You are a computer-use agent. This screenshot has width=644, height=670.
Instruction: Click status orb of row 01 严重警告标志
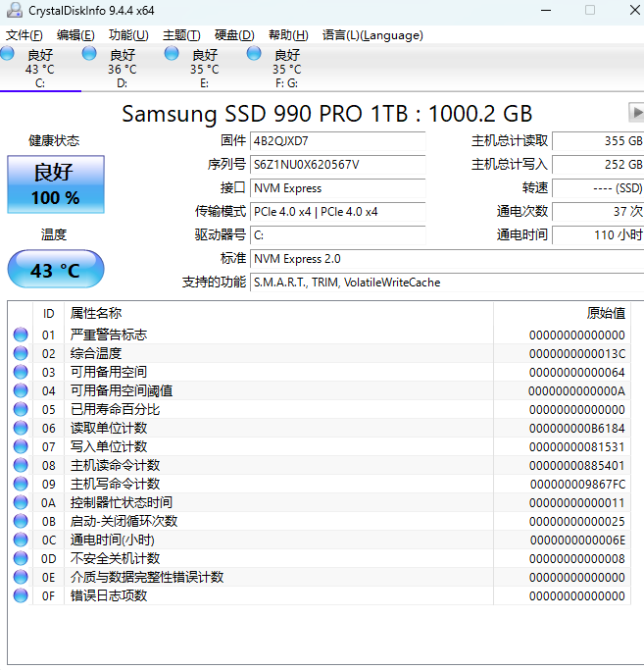tap(21, 335)
